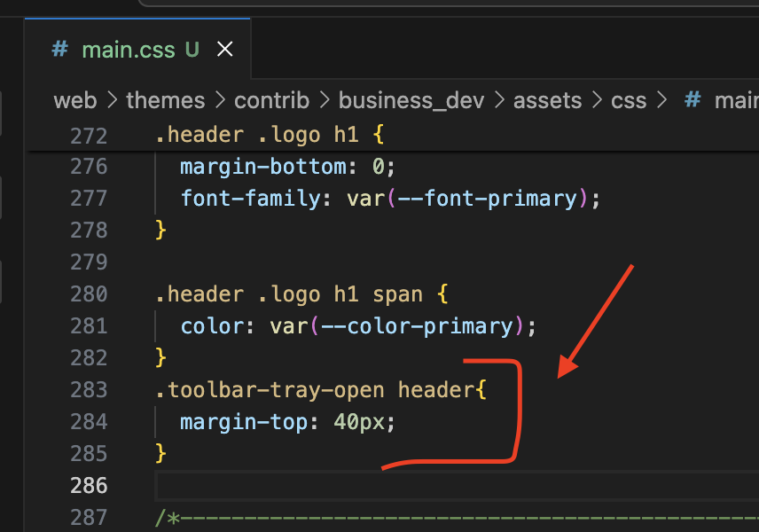Click the CSS language icon on the main.css tab

point(59,50)
